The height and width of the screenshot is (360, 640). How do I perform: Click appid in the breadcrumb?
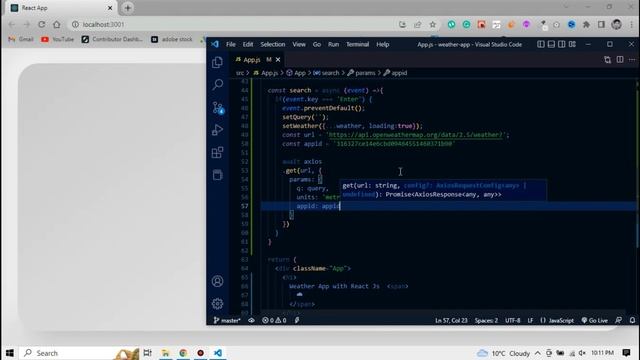395,73
